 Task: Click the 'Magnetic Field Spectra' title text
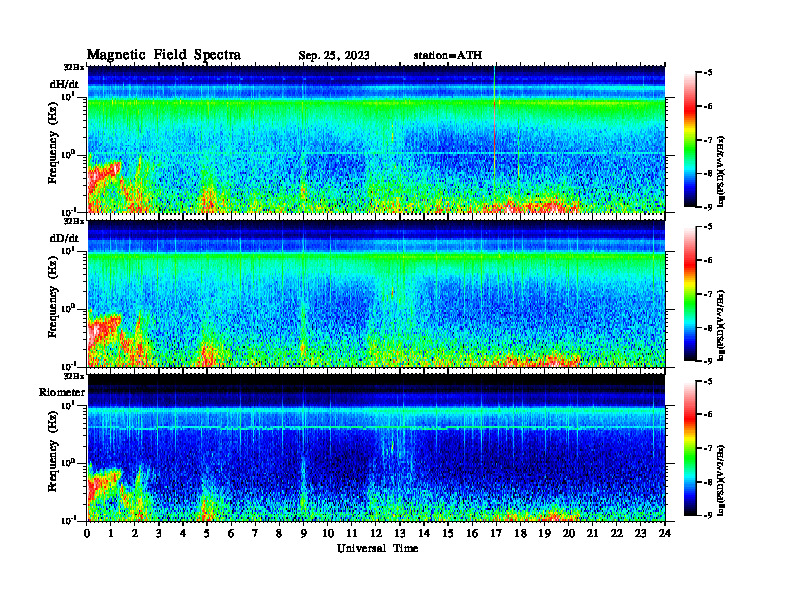point(164,55)
